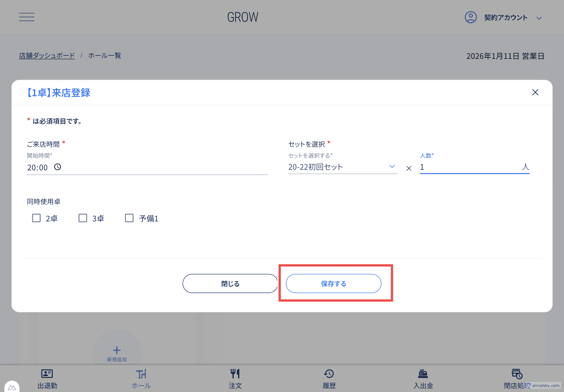Image resolution: width=564 pixels, height=392 pixels.
Task: Open the 閉店処理 closing icon
Action: point(517,374)
